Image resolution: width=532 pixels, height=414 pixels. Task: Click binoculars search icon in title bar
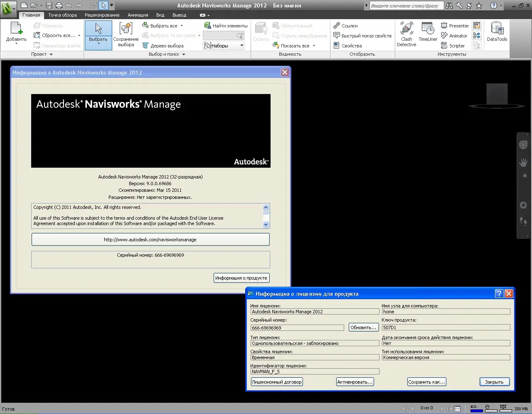[449, 5]
